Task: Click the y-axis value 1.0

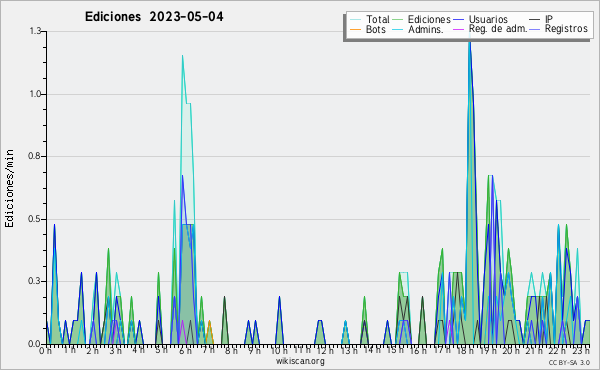Action: click(x=35, y=94)
